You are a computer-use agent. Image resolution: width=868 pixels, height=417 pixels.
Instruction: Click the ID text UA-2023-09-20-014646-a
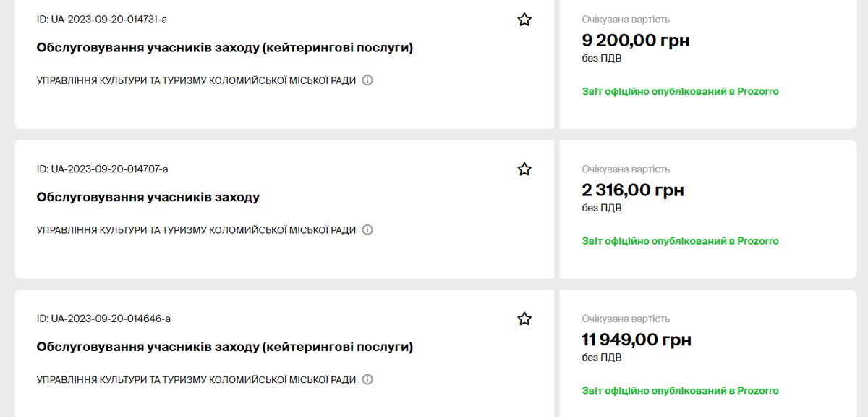pos(103,319)
